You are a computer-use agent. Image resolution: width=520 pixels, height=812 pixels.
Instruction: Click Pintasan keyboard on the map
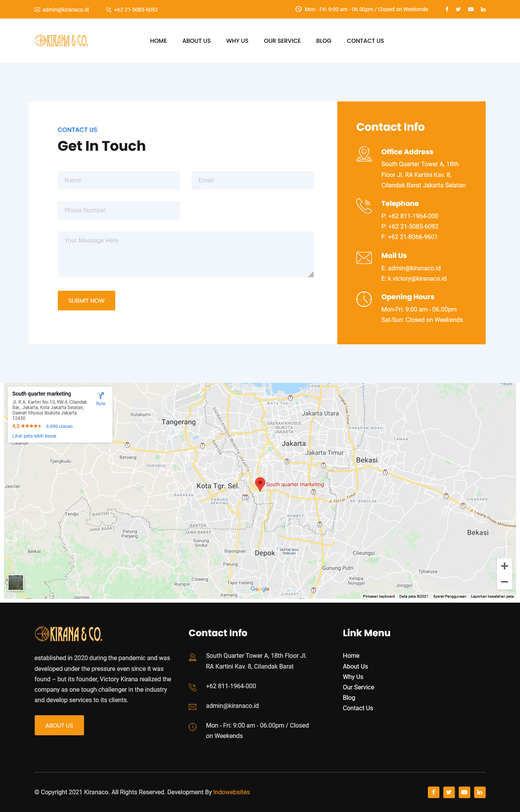tap(379, 596)
